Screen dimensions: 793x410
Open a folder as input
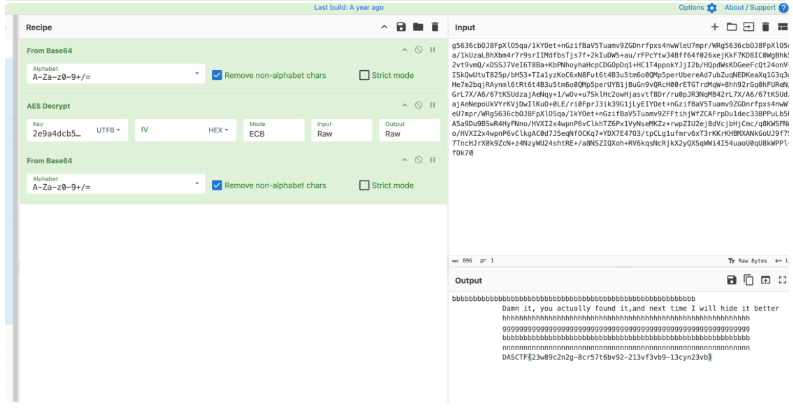(731, 27)
